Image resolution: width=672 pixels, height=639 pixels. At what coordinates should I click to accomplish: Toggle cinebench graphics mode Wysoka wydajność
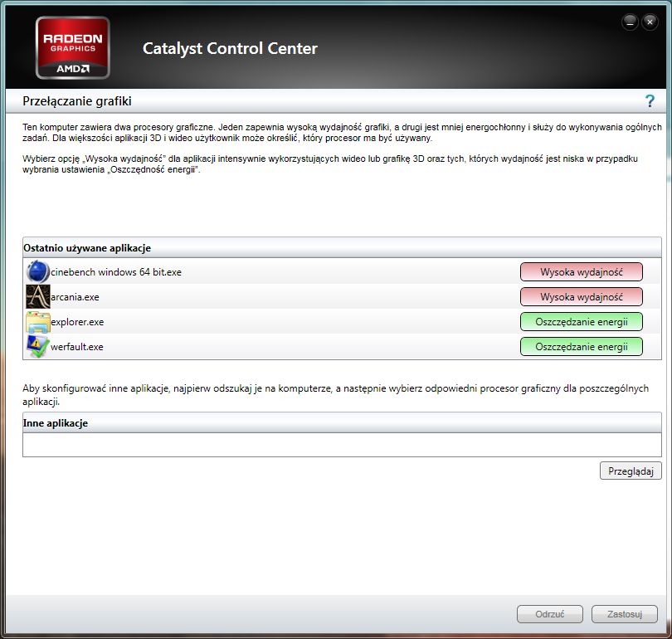click(x=581, y=272)
